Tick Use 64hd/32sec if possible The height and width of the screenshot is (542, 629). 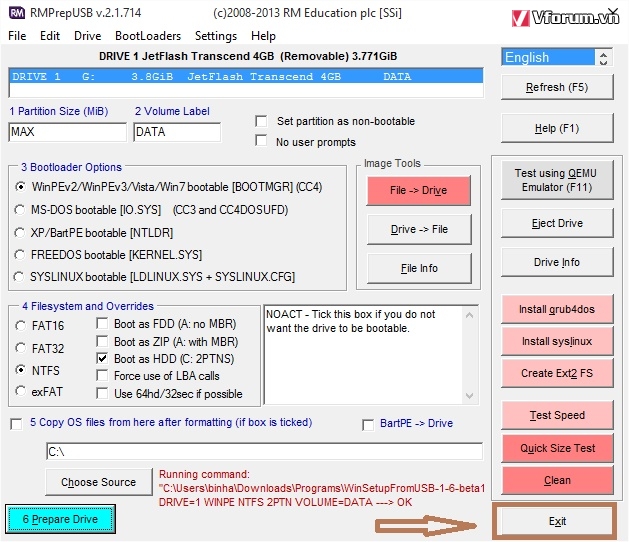point(102,393)
